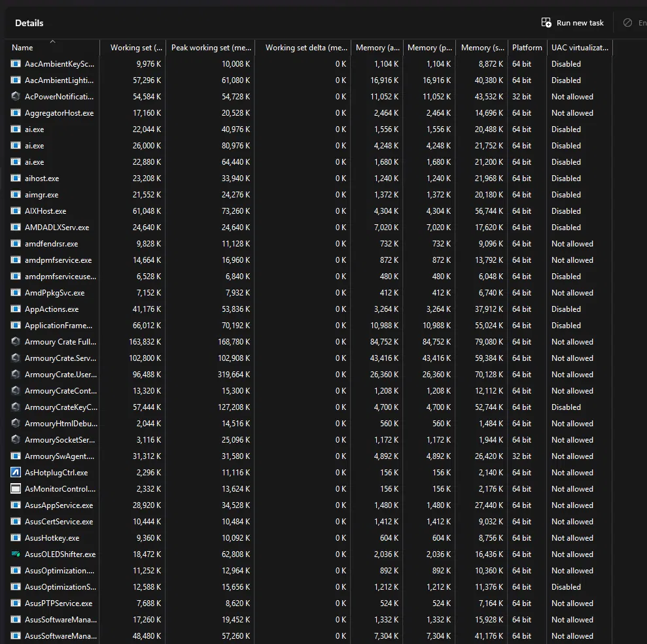This screenshot has width=647, height=644.
Task: Sort by the Platform column header
Action: [x=527, y=48]
